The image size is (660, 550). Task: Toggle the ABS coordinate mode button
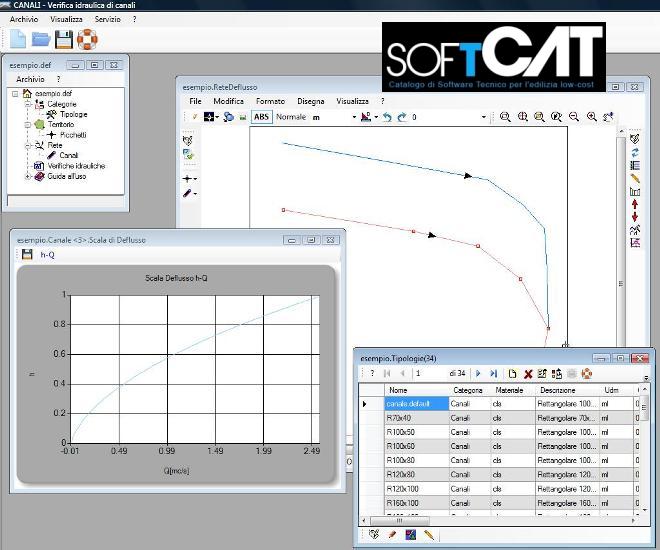pos(262,117)
